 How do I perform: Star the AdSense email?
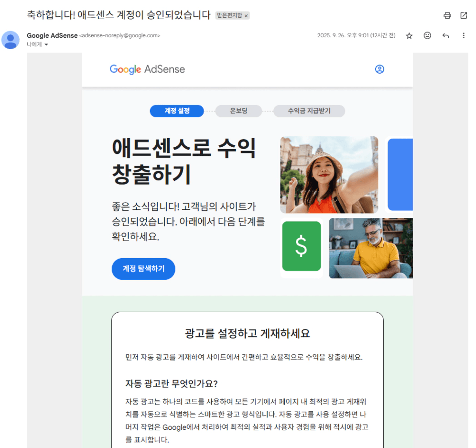click(409, 36)
